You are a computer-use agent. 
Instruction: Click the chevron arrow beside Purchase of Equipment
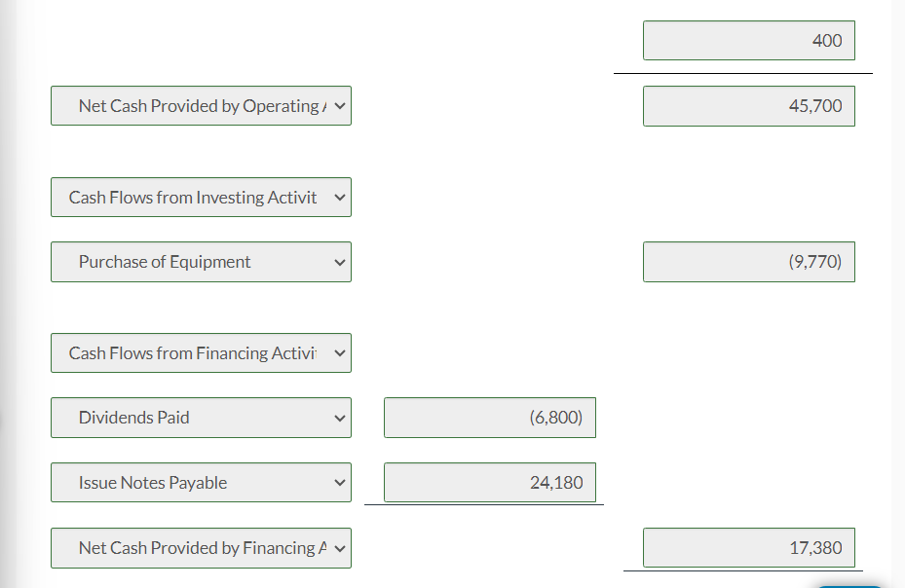point(340,262)
